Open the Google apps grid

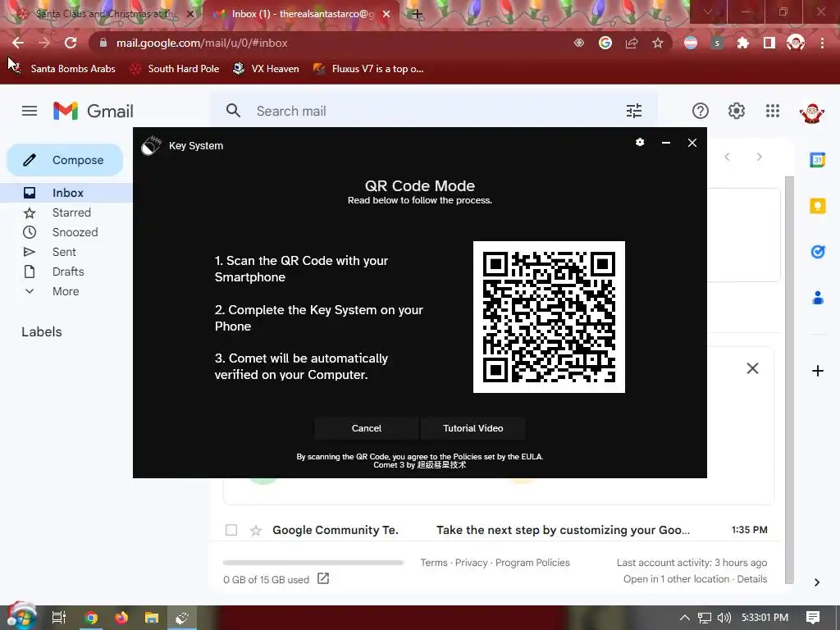click(x=773, y=111)
